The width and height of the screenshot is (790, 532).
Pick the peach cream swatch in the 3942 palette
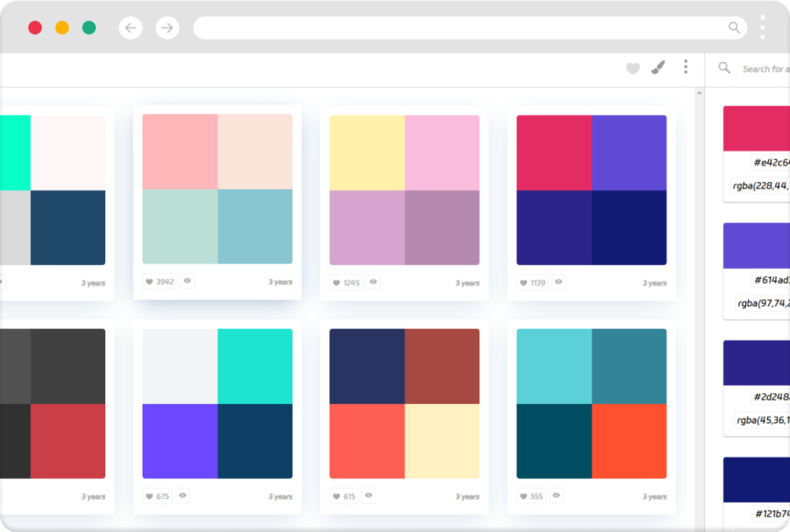255,152
